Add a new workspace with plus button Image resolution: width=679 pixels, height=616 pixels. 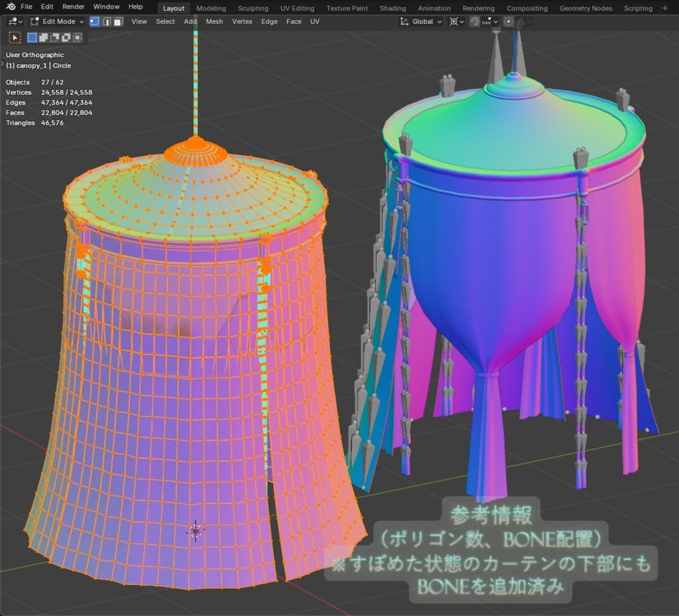665,8
